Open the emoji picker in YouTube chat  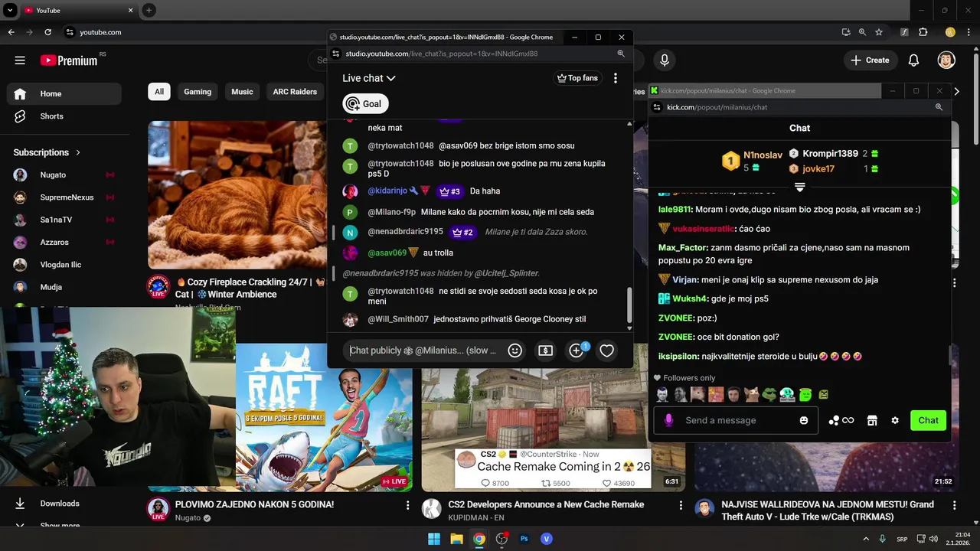point(515,350)
